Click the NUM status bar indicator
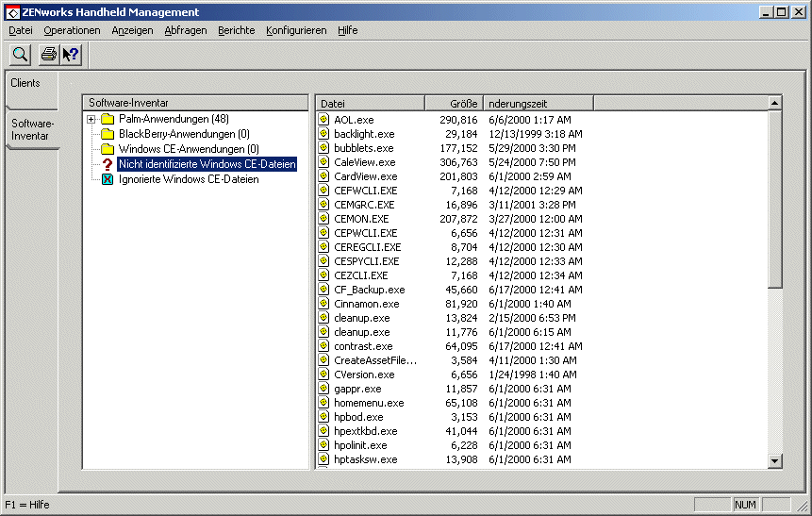This screenshot has width=812, height=516. [745, 505]
